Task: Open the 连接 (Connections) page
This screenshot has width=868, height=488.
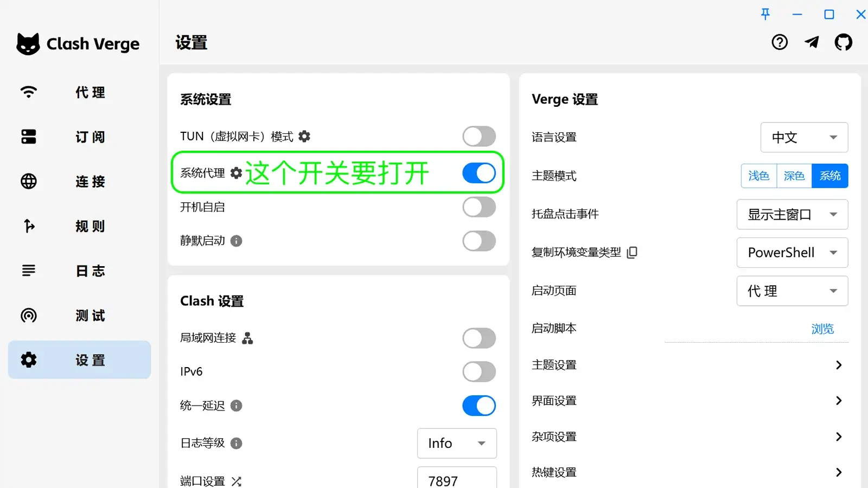Action: (x=79, y=182)
